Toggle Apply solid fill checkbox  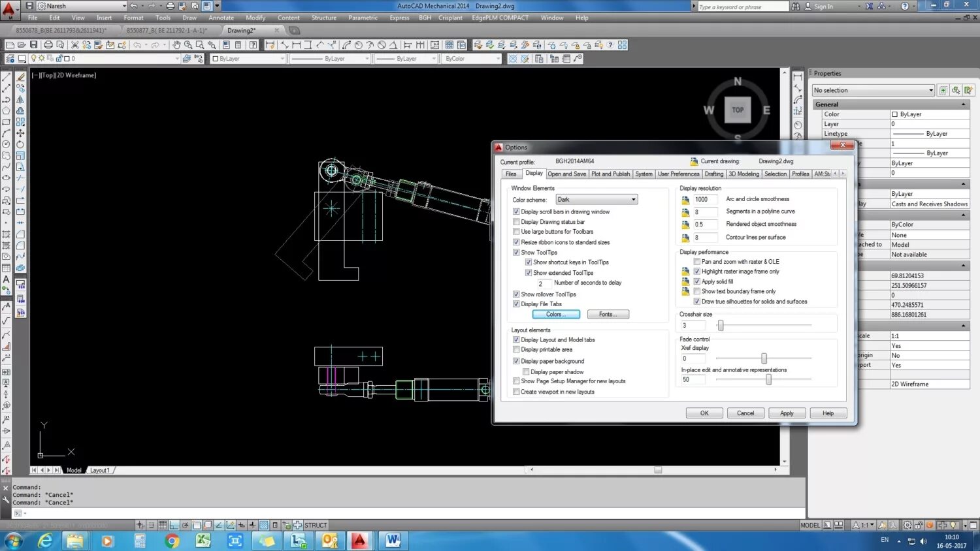tap(696, 281)
